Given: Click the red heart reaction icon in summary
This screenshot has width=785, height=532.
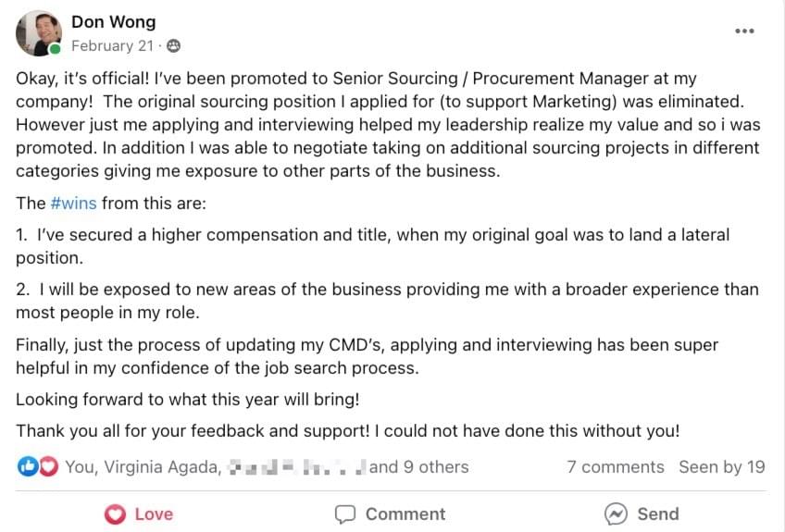Looking at the screenshot, I should (x=49, y=467).
